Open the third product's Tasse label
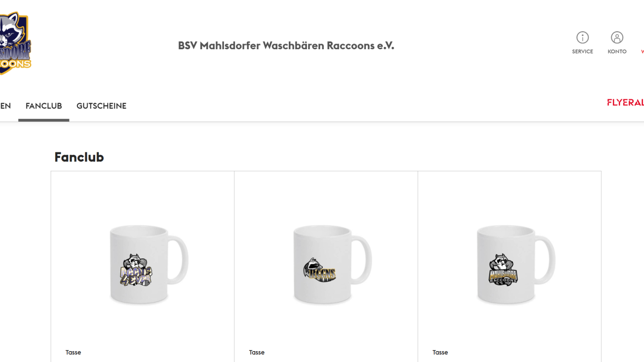644x362 pixels. tap(440, 353)
